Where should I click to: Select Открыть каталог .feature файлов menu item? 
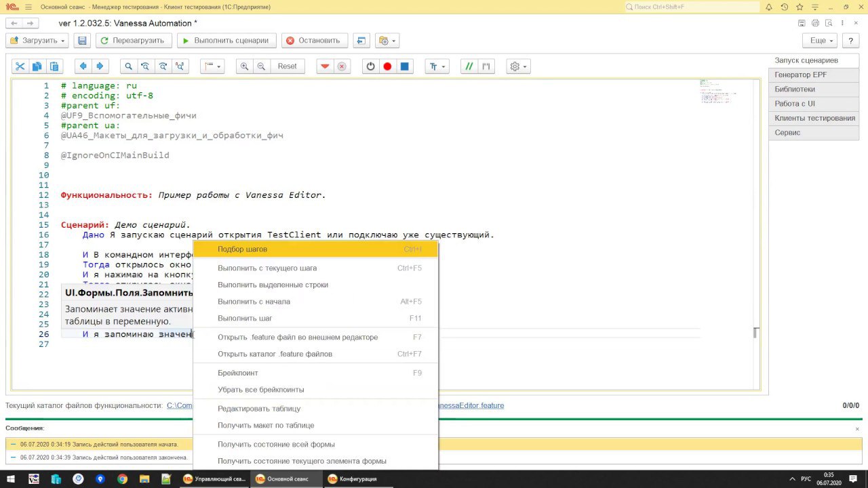(316, 354)
